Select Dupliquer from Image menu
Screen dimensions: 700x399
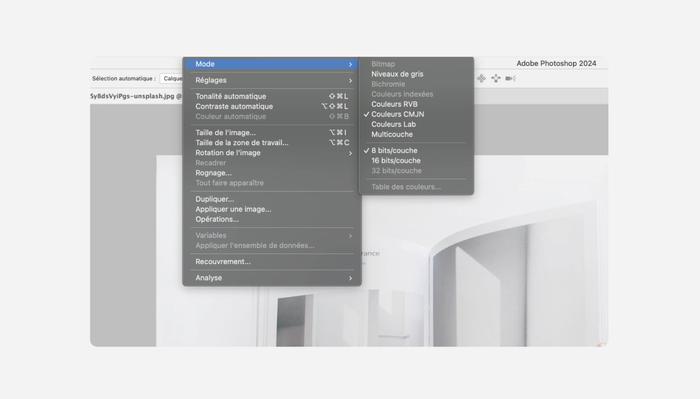(271, 199)
